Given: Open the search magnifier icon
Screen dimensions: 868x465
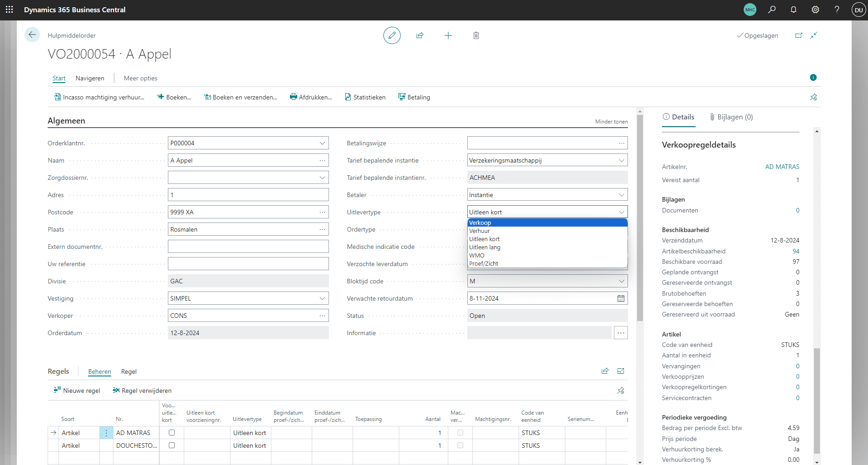Looking at the screenshot, I should (x=772, y=10).
